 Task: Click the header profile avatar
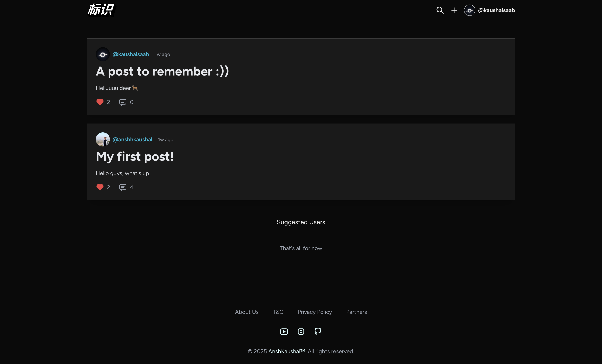469,10
